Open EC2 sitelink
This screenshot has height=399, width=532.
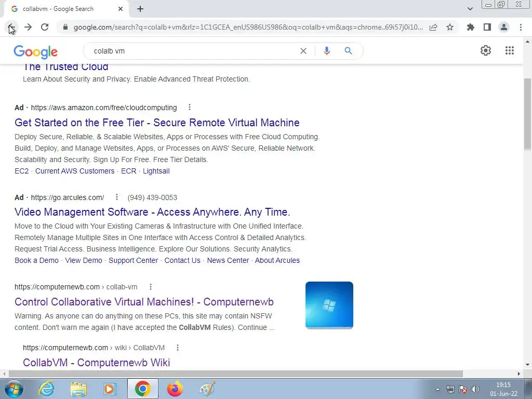22,171
